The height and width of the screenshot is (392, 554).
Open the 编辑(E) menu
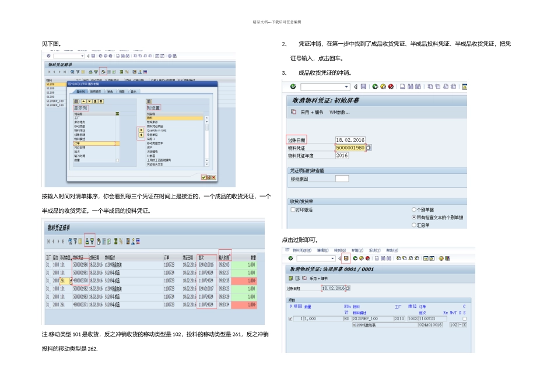point(322,250)
